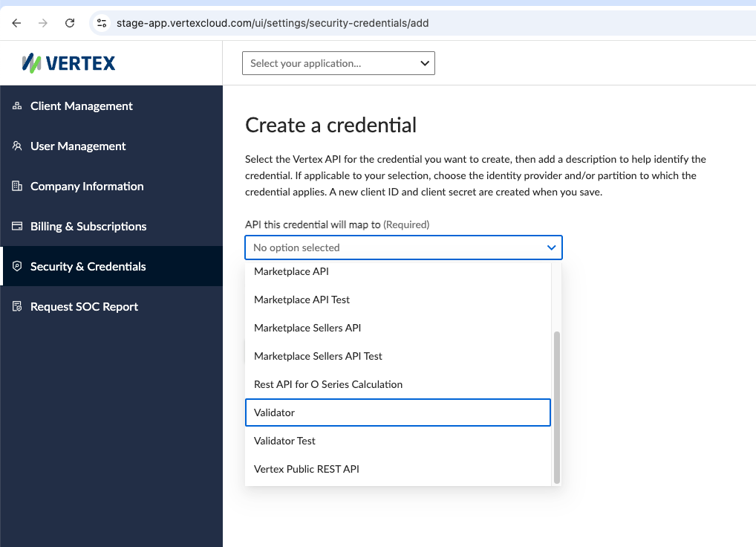The image size is (756, 547).
Task: Open Billing & Subscriptions page
Action: pyautogui.click(x=111, y=226)
